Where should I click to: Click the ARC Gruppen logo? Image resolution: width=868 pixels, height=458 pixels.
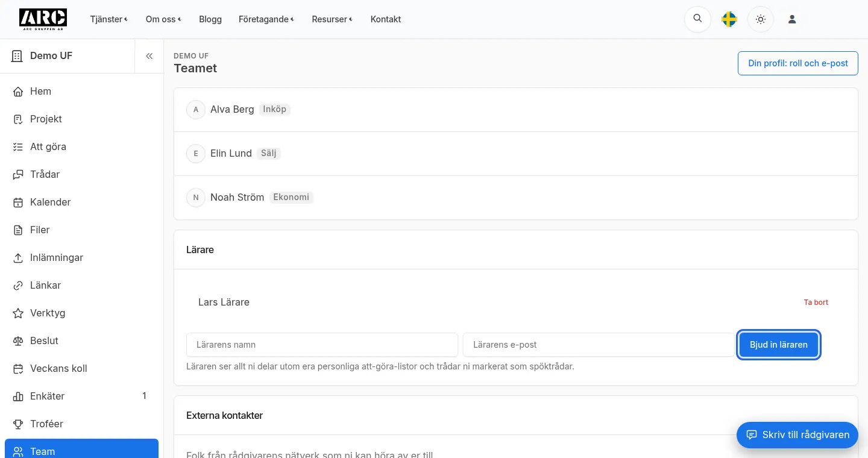pos(43,19)
